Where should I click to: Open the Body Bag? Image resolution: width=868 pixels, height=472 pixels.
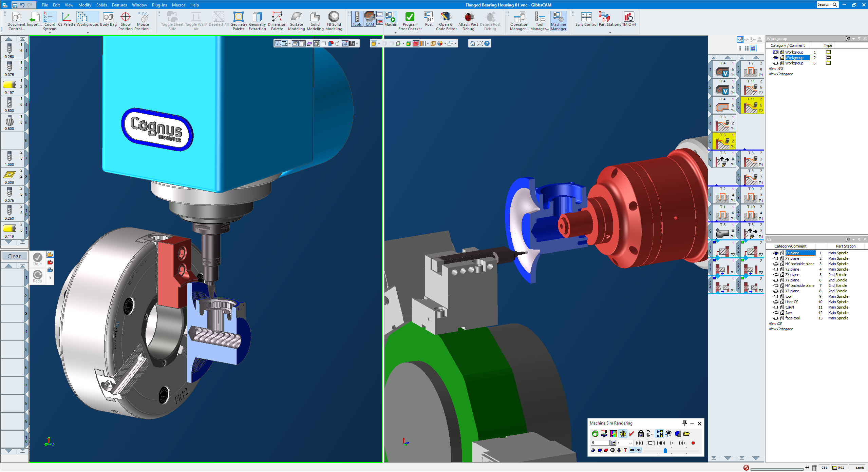(x=108, y=19)
